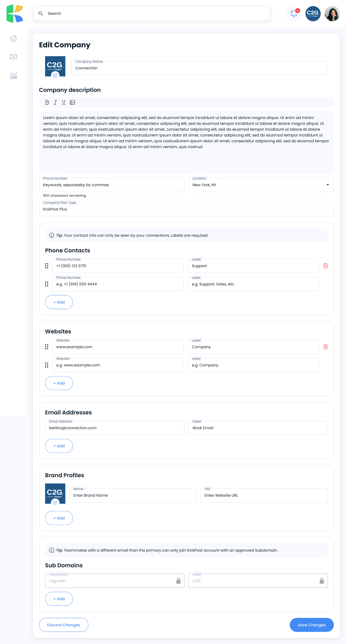Add another phone contact
Viewport: 346px width, 644px height.
click(x=59, y=302)
